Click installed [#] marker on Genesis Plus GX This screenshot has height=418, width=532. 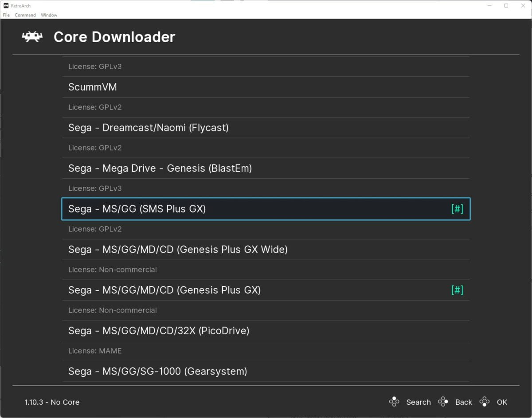pos(457,290)
